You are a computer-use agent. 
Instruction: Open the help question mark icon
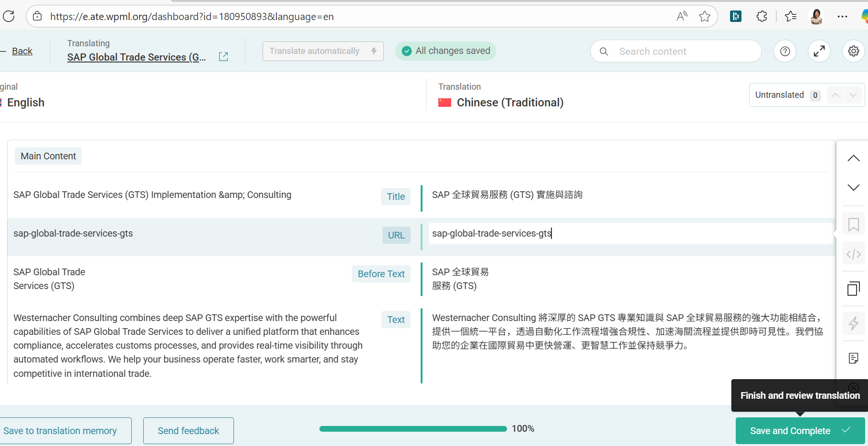coord(785,51)
